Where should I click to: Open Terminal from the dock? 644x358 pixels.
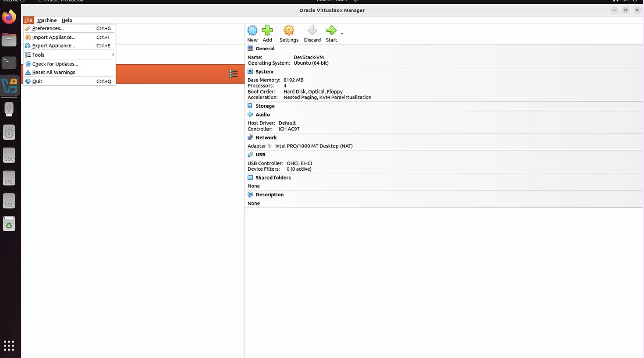[x=9, y=62]
